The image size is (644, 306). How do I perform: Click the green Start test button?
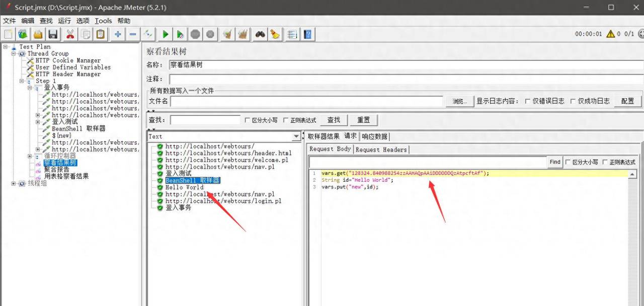tap(165, 34)
